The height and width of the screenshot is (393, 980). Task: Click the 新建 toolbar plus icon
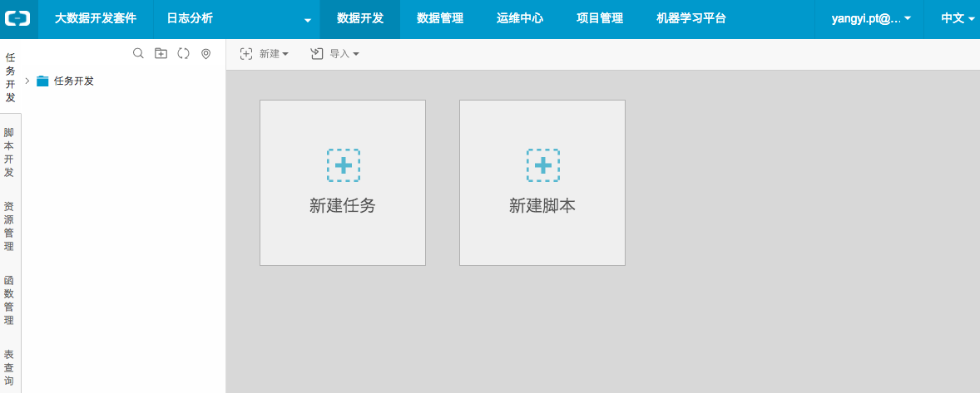pyautogui.click(x=246, y=54)
